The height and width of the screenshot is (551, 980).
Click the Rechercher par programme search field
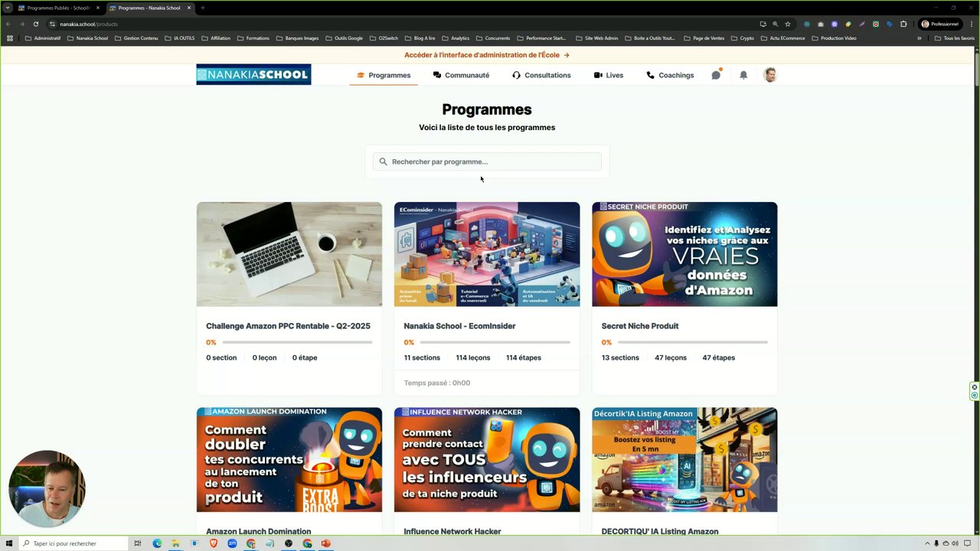[x=487, y=161]
